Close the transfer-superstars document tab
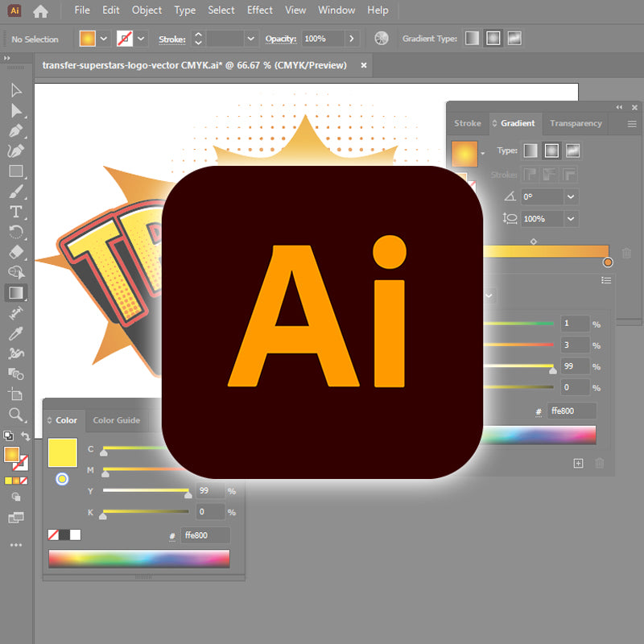644x644 pixels. point(364,65)
